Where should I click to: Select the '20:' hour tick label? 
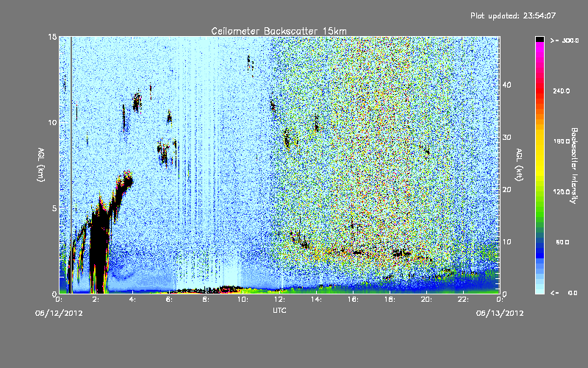(426, 300)
